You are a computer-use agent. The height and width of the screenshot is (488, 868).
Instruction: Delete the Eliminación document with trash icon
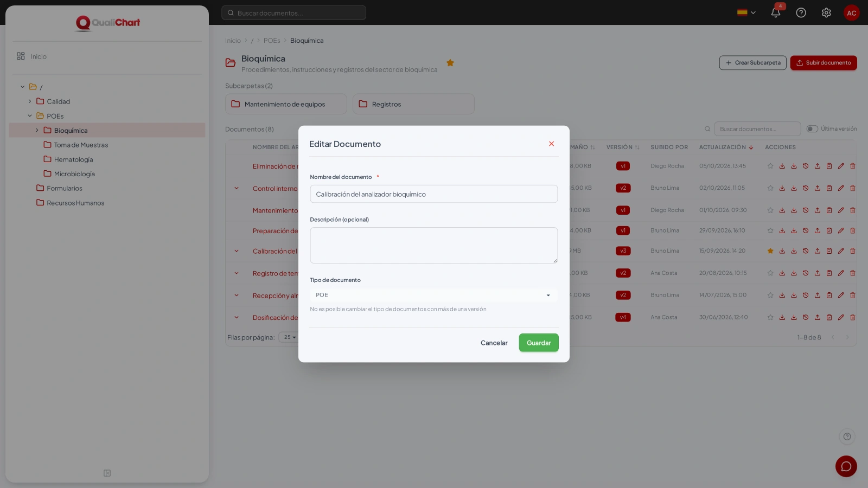(x=853, y=166)
